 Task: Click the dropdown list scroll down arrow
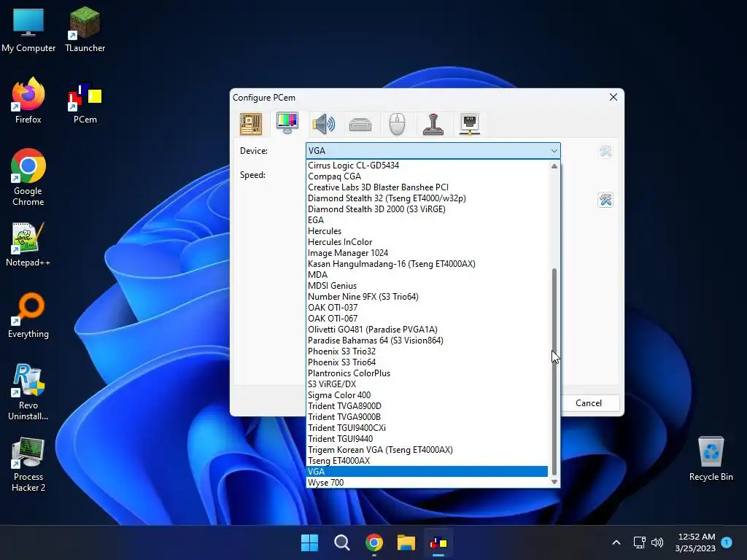[x=554, y=482]
